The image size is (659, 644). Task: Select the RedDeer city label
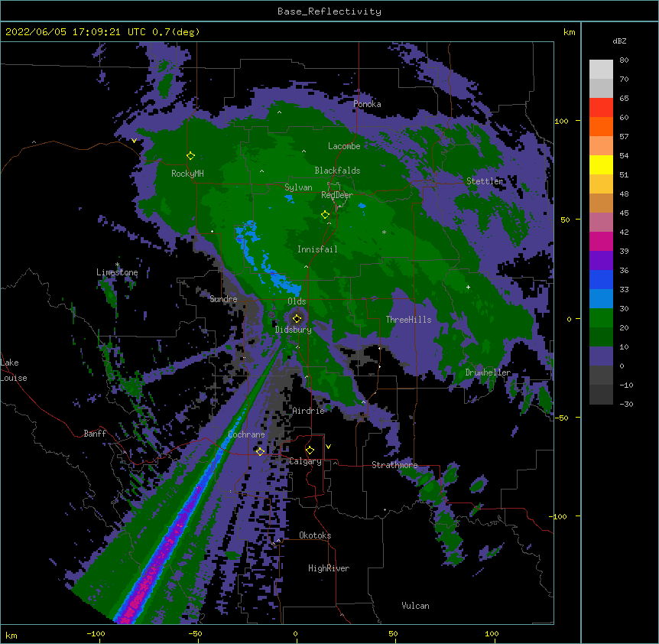tap(336, 195)
